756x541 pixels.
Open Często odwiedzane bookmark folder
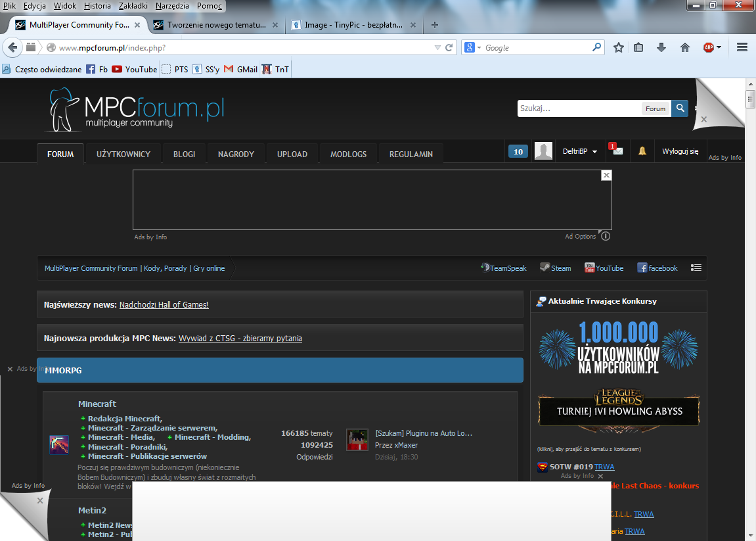tap(42, 69)
